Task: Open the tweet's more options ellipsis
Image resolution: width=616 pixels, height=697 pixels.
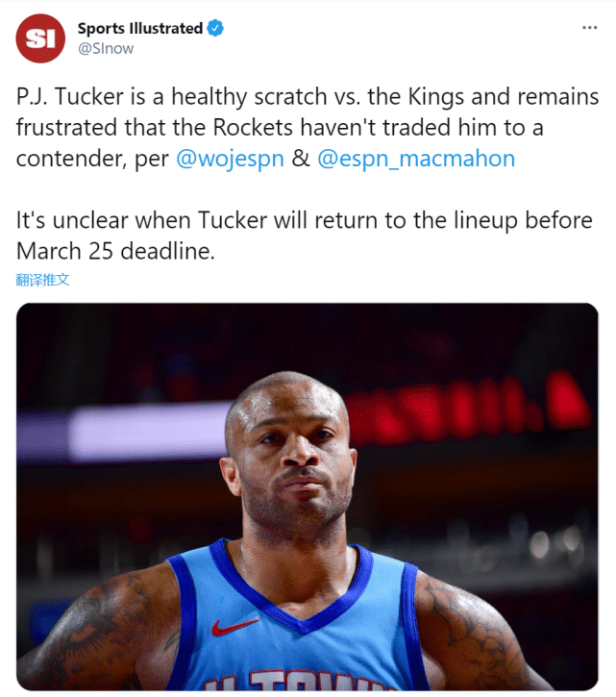Action: coord(590,29)
